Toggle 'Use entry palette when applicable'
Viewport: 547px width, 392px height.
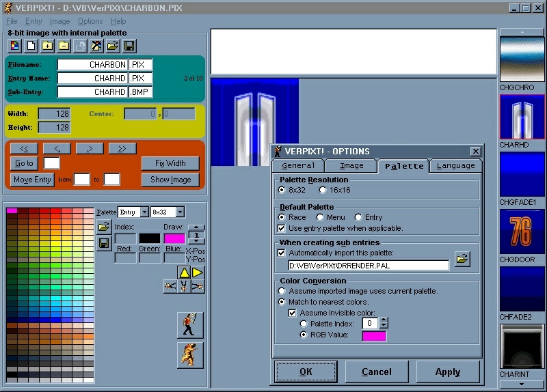[282, 228]
